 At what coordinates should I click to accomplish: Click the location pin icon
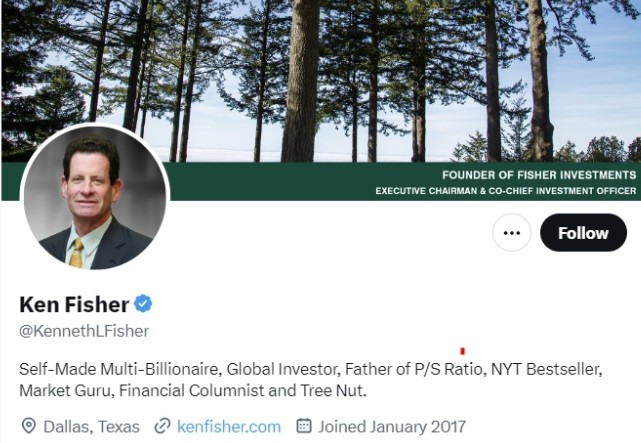point(27,427)
